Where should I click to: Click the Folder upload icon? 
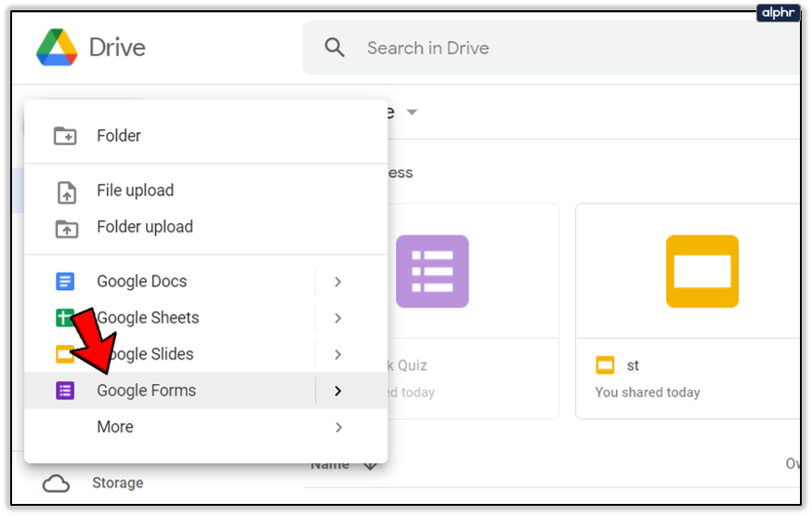(66, 228)
